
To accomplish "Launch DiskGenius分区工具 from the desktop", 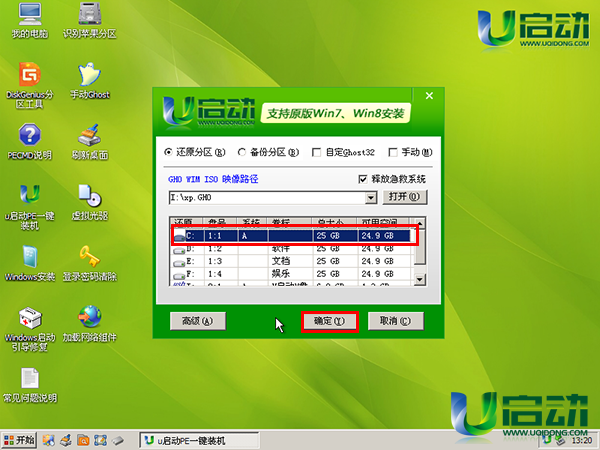I will pos(30,85).
